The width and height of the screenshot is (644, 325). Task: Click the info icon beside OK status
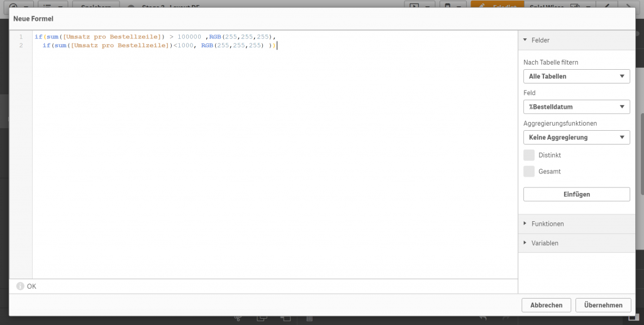click(x=20, y=286)
